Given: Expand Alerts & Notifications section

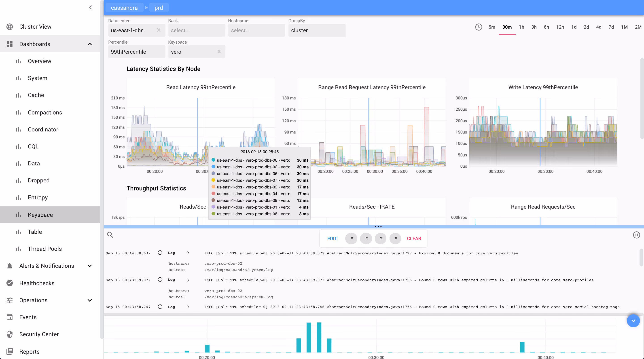Looking at the screenshot, I should point(90,266).
